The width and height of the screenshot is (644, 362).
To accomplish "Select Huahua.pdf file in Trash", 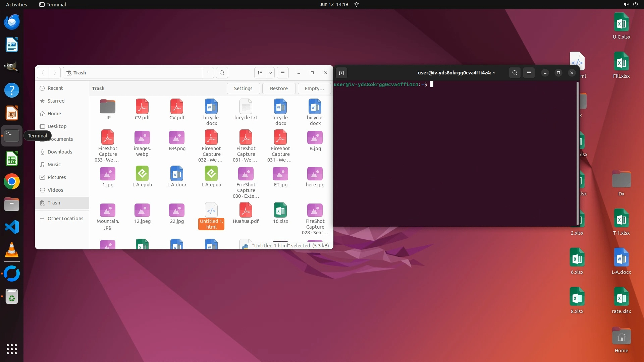I will 246,213.
